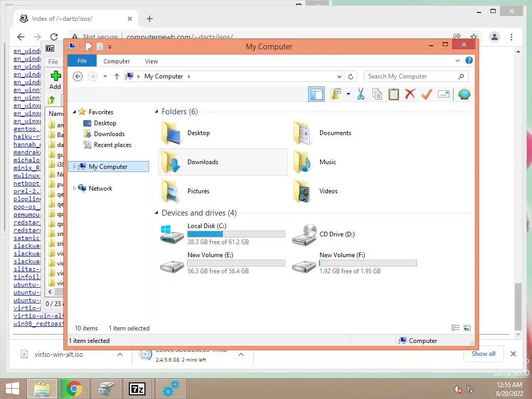Open the File ribbon tab

[x=82, y=61]
